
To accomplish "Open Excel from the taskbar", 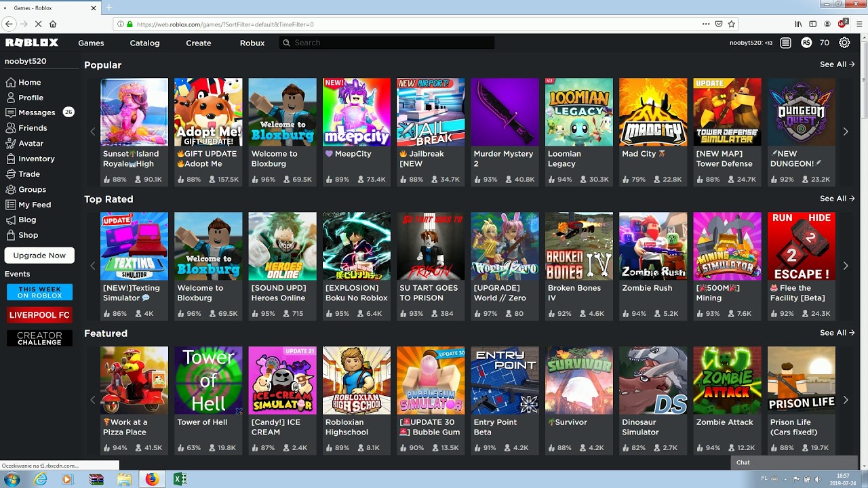I will click(x=180, y=479).
